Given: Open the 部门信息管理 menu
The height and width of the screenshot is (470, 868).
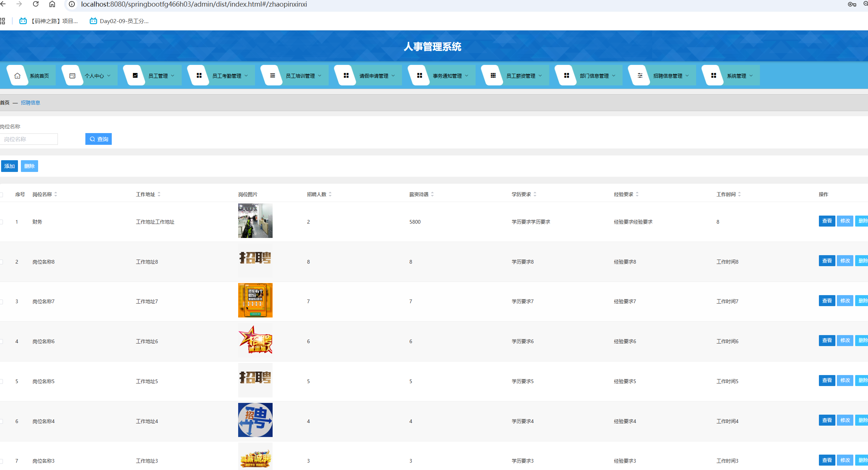Looking at the screenshot, I should [594, 76].
